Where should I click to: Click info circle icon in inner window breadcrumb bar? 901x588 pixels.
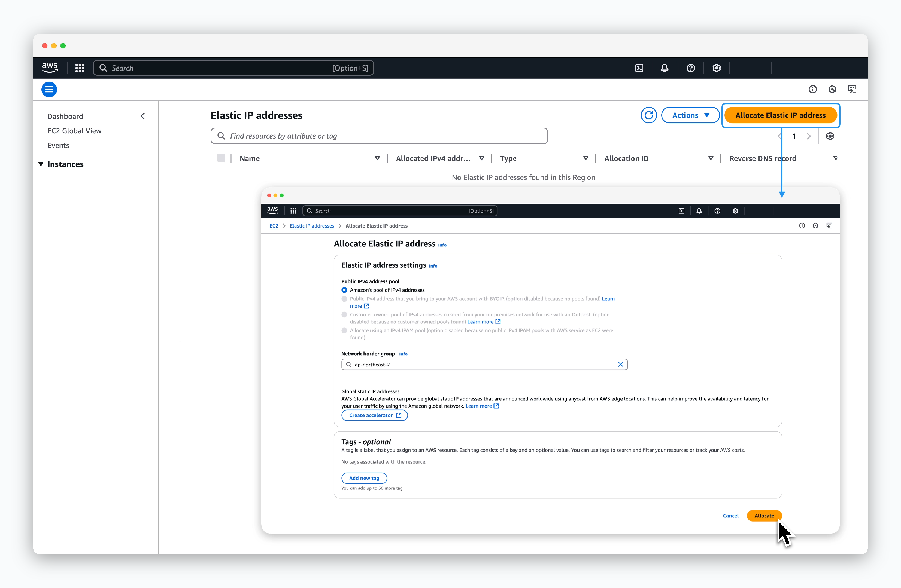coord(802,226)
